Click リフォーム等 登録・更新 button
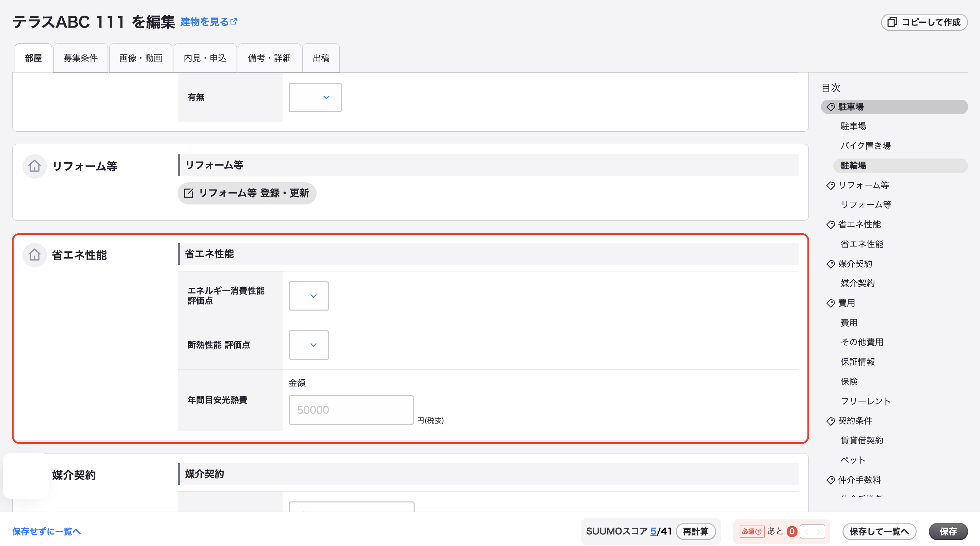Screen dimensions: 980x546 247,193
